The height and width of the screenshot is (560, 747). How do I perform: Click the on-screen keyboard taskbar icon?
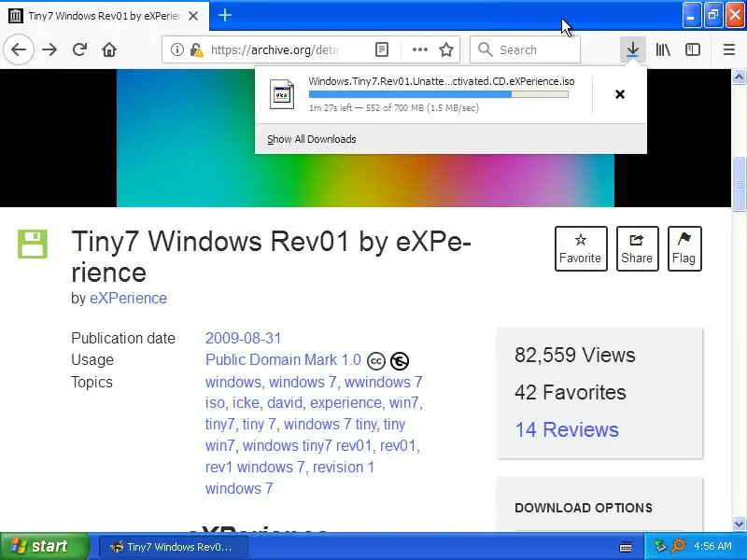tap(626, 547)
